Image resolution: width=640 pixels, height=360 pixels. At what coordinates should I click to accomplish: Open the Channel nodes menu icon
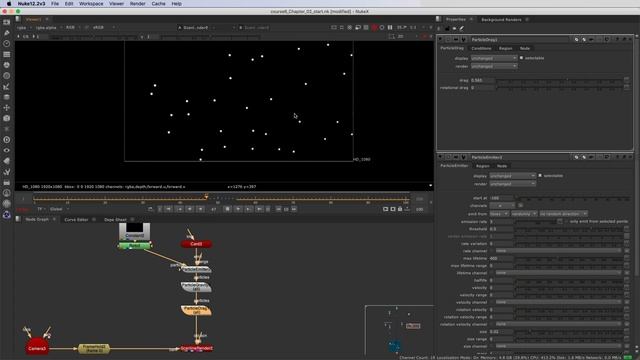tap(7, 54)
